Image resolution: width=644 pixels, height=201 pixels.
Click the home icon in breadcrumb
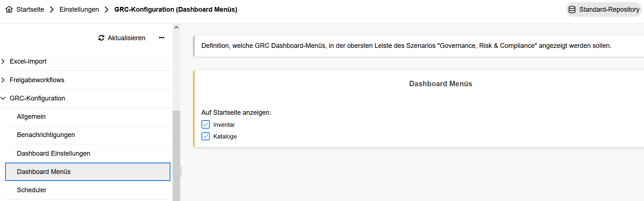coord(9,10)
